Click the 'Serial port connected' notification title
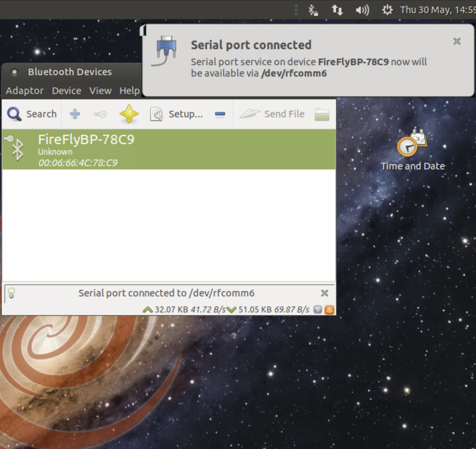Viewport: 476px width, 449px height. coord(251,45)
